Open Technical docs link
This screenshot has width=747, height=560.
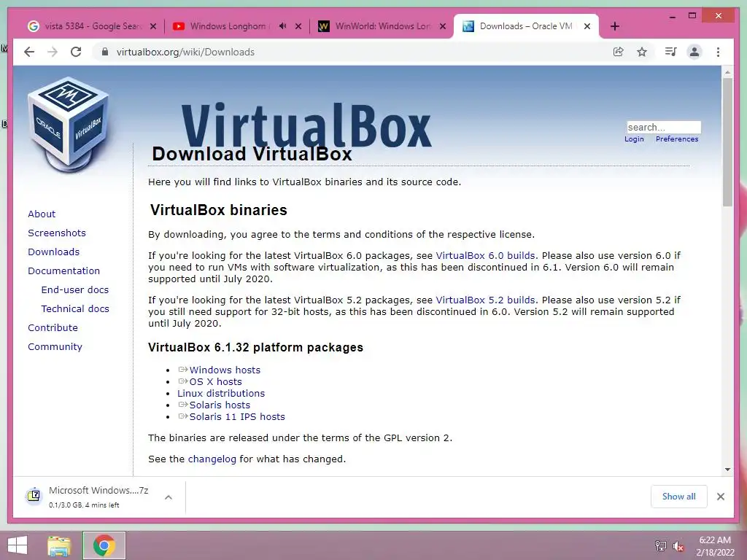(75, 309)
